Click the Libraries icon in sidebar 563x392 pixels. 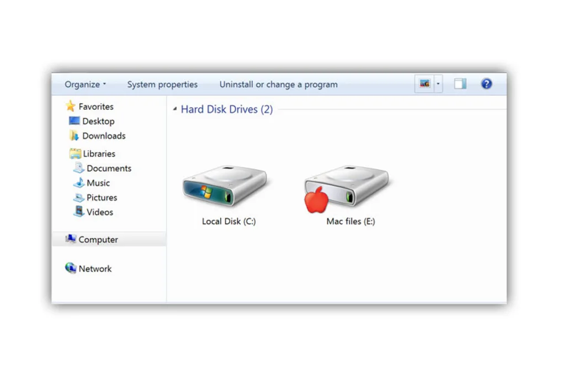pyautogui.click(x=75, y=153)
